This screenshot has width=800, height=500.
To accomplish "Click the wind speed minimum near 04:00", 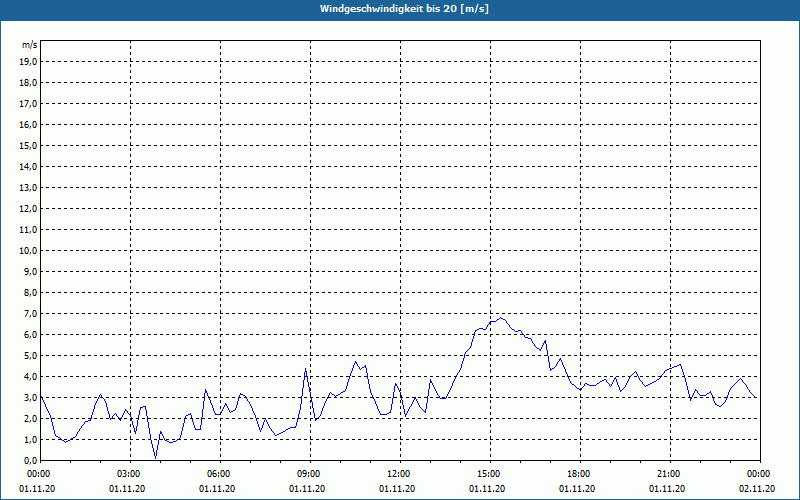I will pos(156,458).
